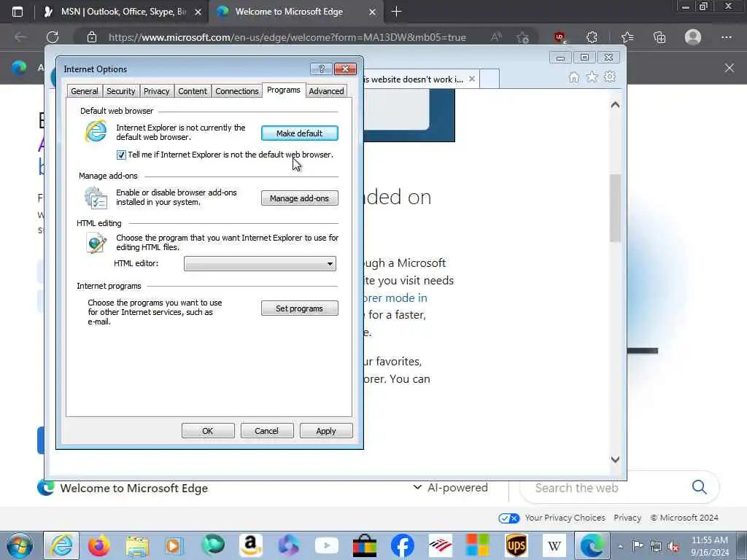Open a new Edge tab
Viewport: 747px width, 560px height.
[x=396, y=12]
